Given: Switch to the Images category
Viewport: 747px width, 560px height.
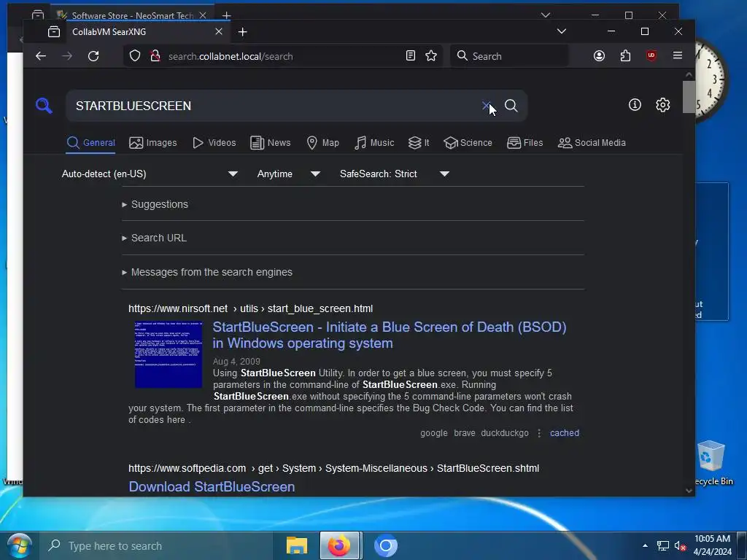Looking at the screenshot, I should 153,143.
